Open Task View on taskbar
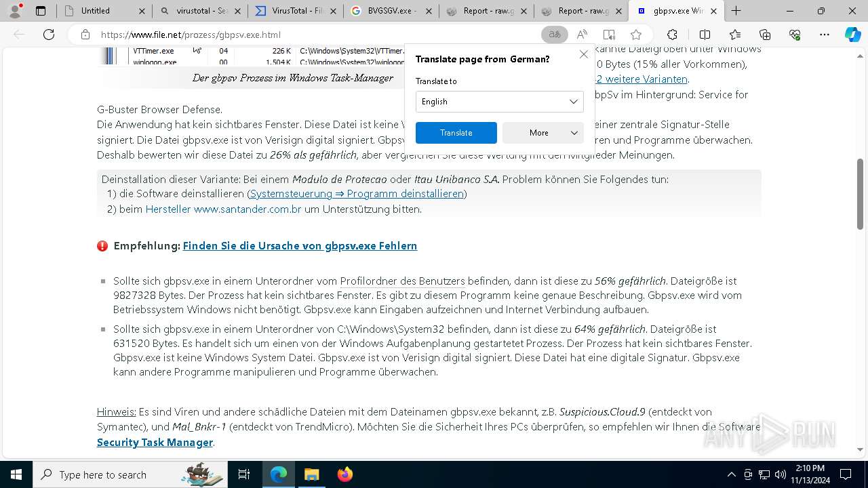The width and height of the screenshot is (868, 488). [x=244, y=474]
